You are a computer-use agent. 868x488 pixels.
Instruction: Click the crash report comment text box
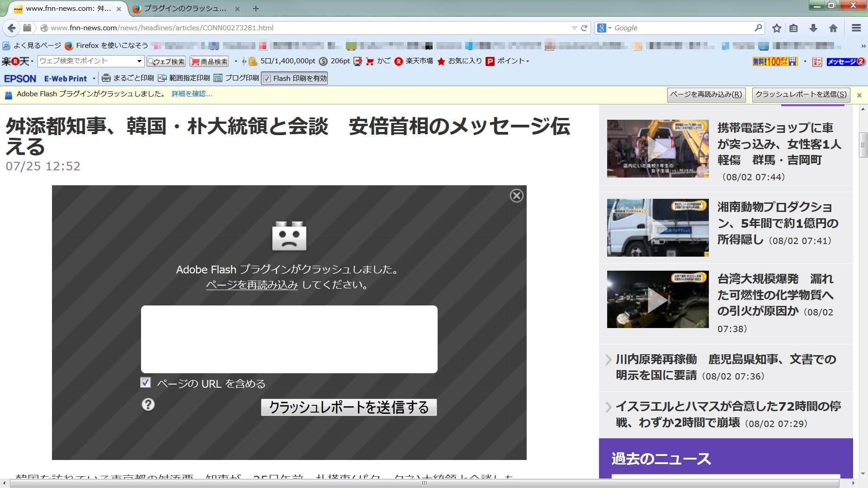(x=289, y=339)
